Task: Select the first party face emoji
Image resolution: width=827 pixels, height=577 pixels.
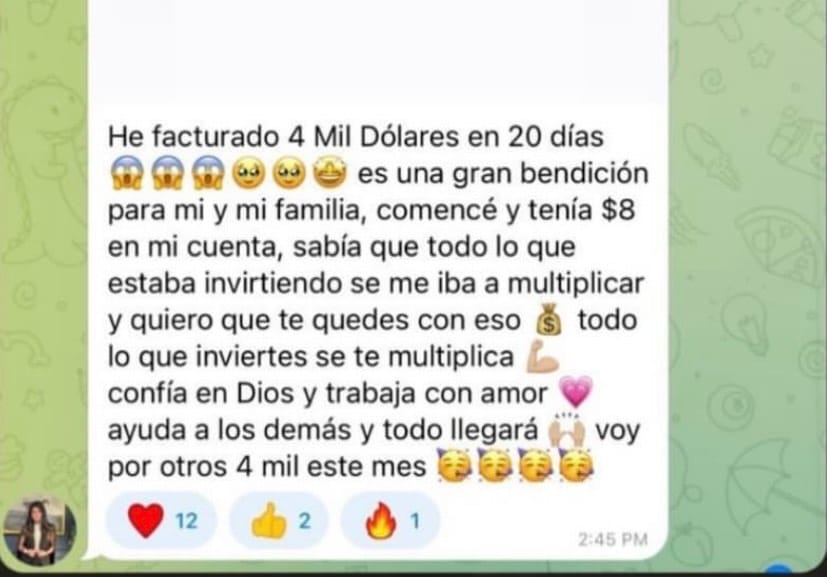Action: pos(455,466)
